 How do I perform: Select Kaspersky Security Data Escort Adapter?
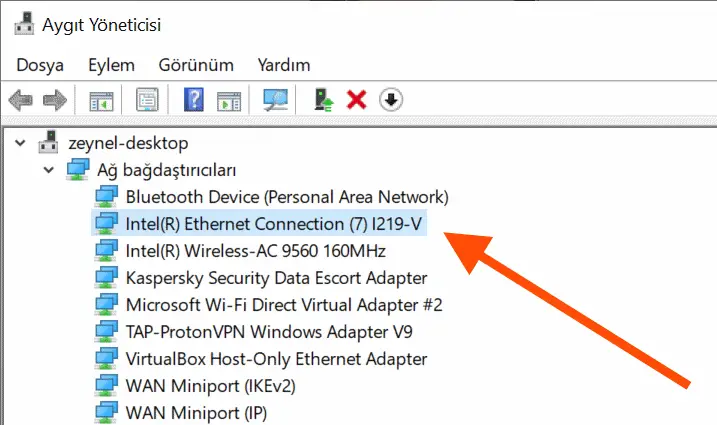point(276,278)
